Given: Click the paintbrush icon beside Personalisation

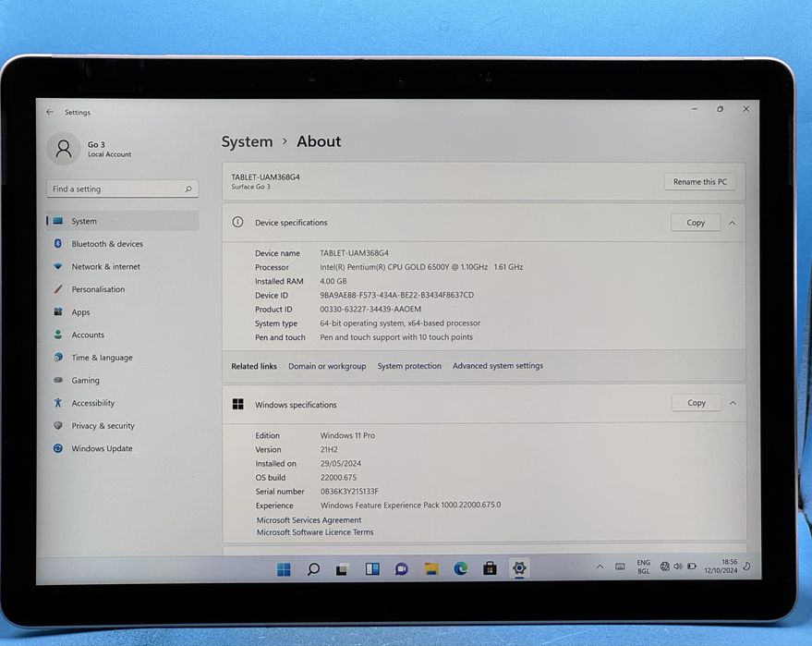Looking at the screenshot, I should 58,289.
